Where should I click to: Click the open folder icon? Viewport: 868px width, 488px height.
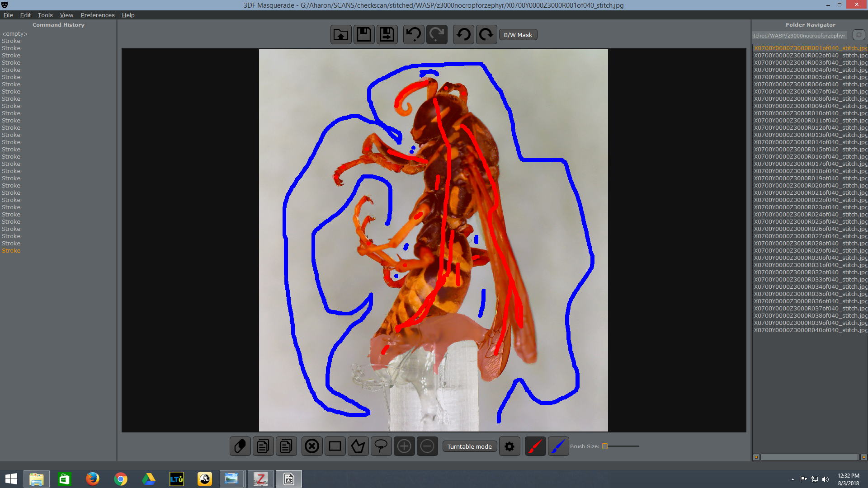pos(341,35)
